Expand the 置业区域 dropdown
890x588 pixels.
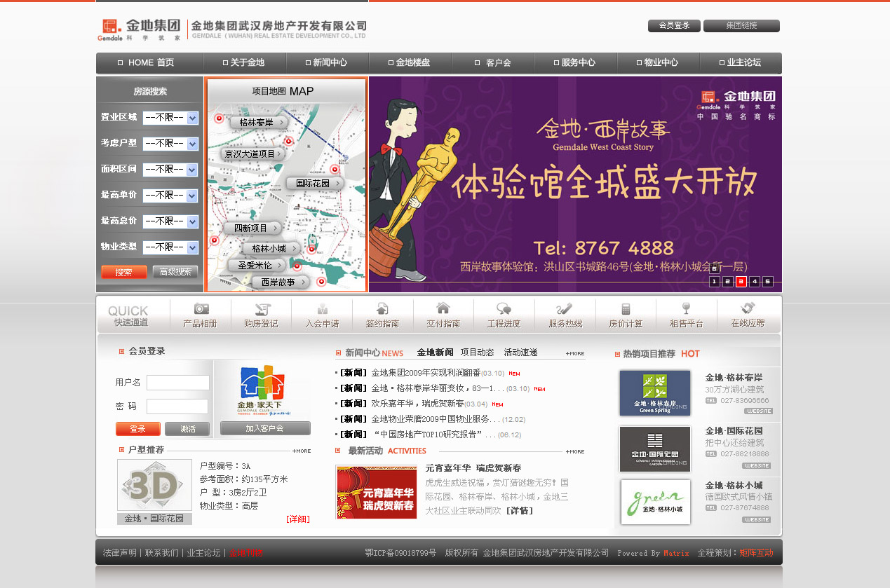(x=170, y=118)
